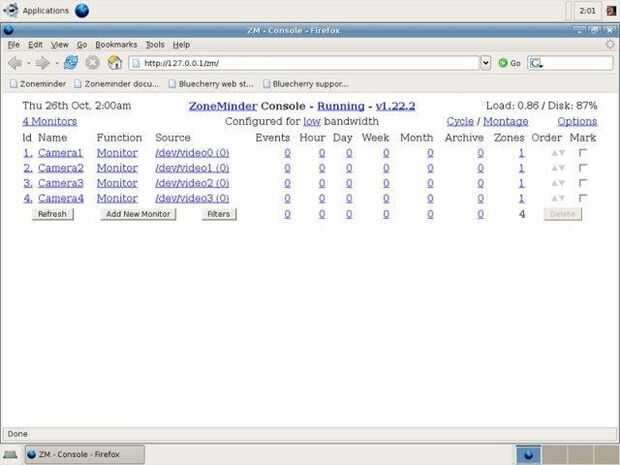Image resolution: width=620 pixels, height=465 pixels.
Task: Click the Camera1 id number link
Action: (x=28, y=153)
